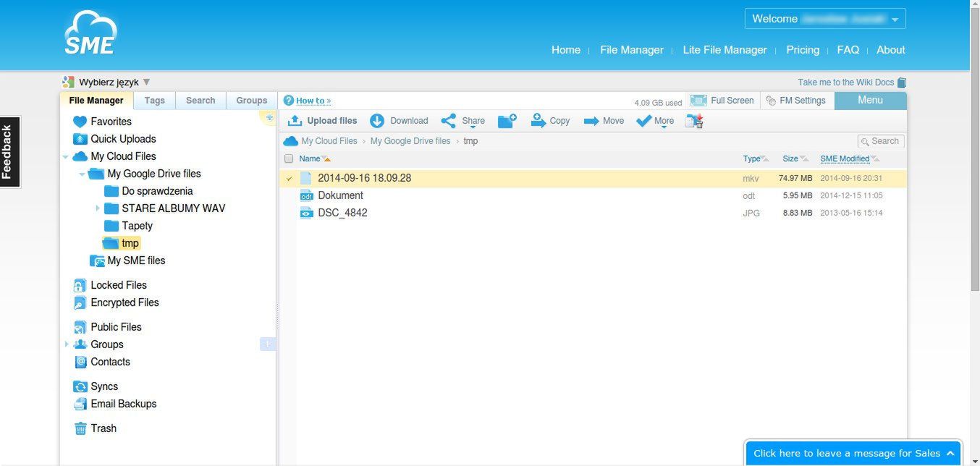
Task: Open Encrypted Files
Action: coord(116,302)
